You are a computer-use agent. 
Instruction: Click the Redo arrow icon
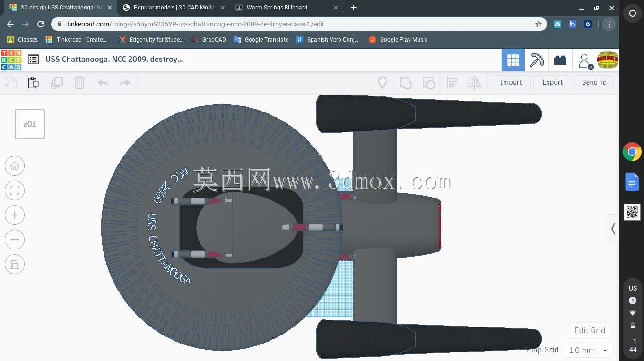click(x=125, y=83)
